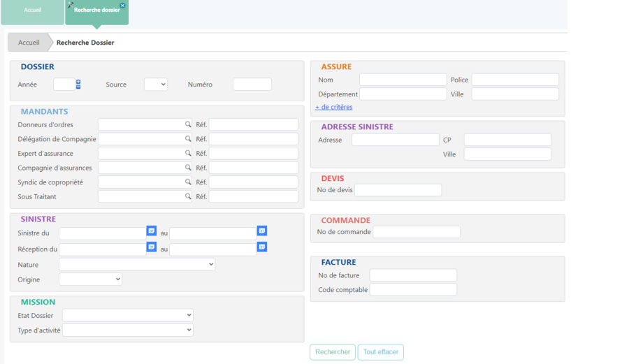Screen dimensions: 629x364
Task: Open calendar for Réception end date
Action: click(261, 247)
